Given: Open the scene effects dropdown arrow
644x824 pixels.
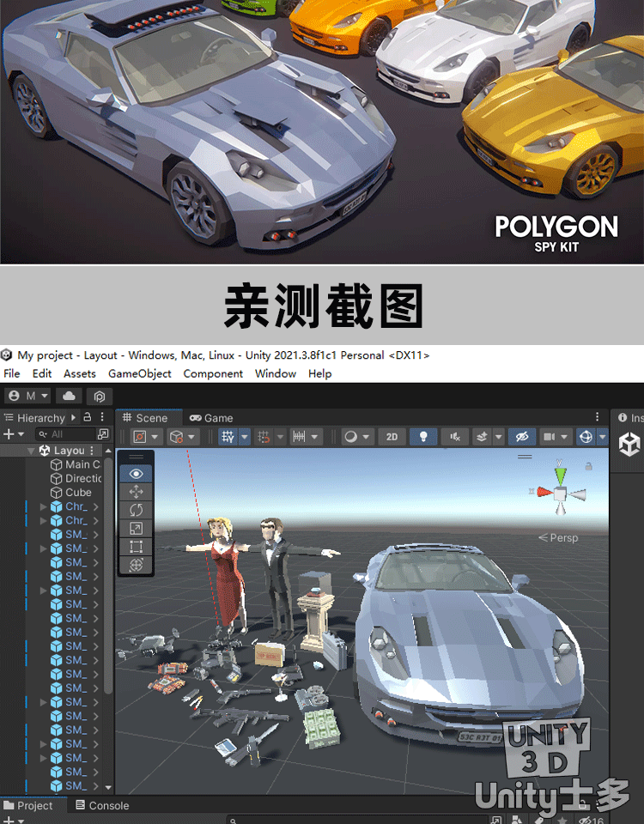Looking at the screenshot, I should point(498,437).
